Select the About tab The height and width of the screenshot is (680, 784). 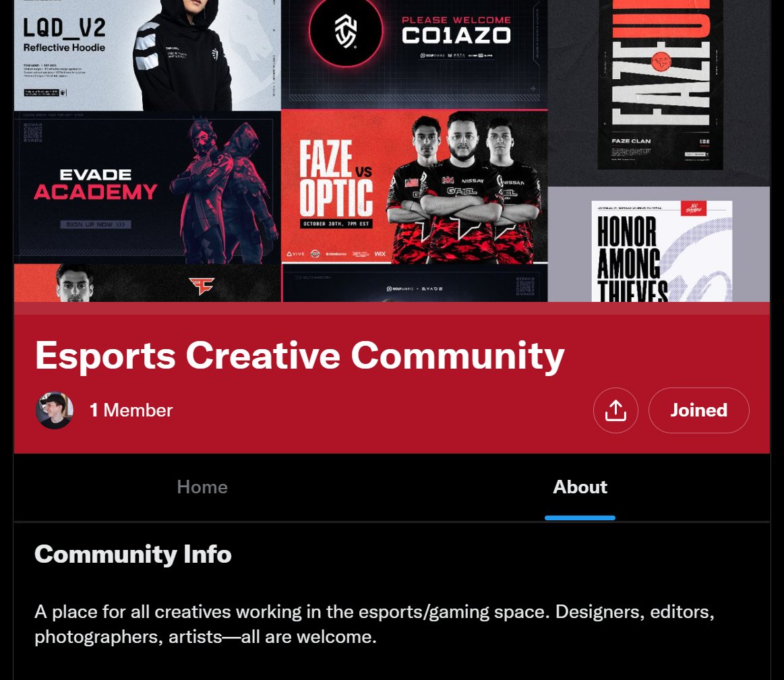[580, 487]
